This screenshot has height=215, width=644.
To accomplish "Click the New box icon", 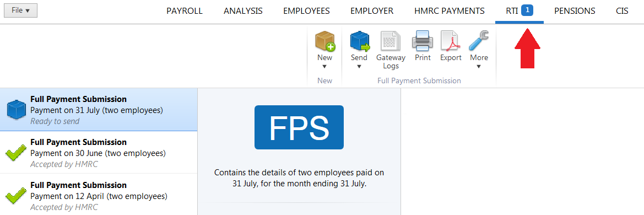I will click(x=325, y=41).
